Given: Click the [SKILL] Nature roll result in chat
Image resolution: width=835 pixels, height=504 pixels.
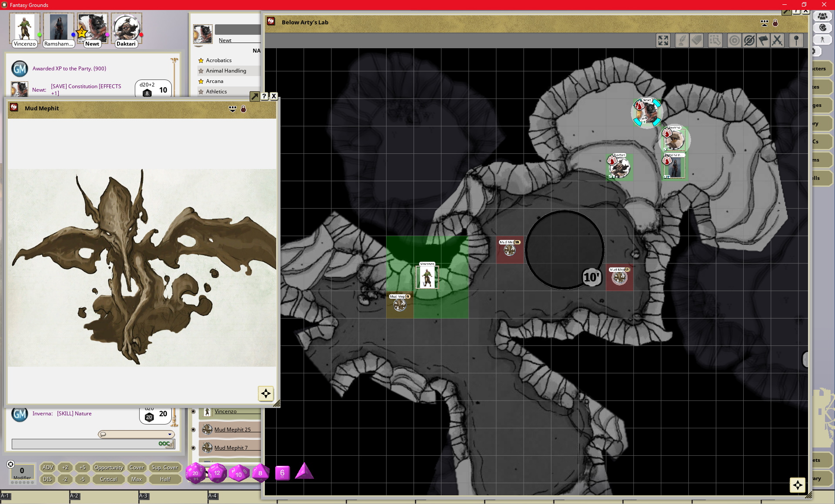Looking at the screenshot, I should pos(74,414).
